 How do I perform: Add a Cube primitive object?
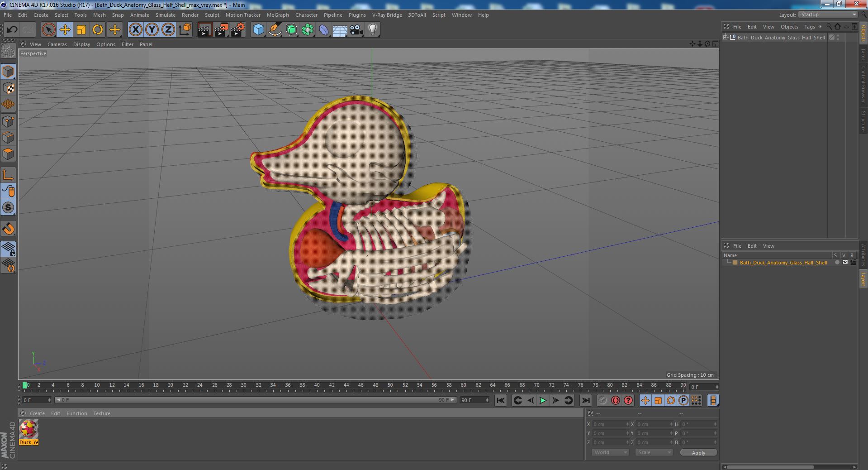[258, 30]
